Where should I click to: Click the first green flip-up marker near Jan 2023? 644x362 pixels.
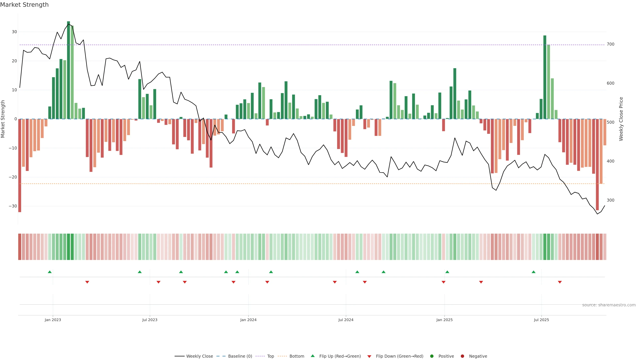50,272
